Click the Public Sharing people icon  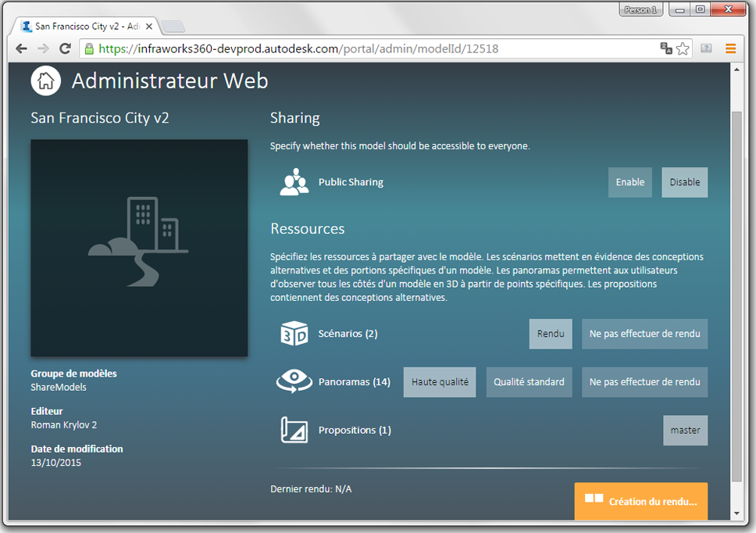point(294,182)
